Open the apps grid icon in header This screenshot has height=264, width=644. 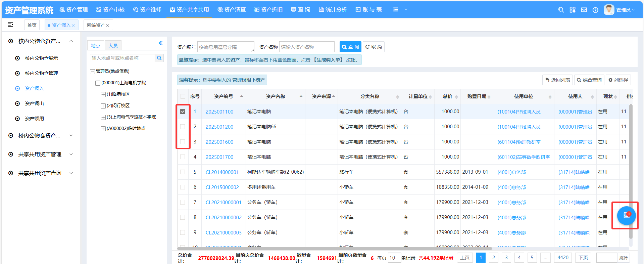pos(573,10)
